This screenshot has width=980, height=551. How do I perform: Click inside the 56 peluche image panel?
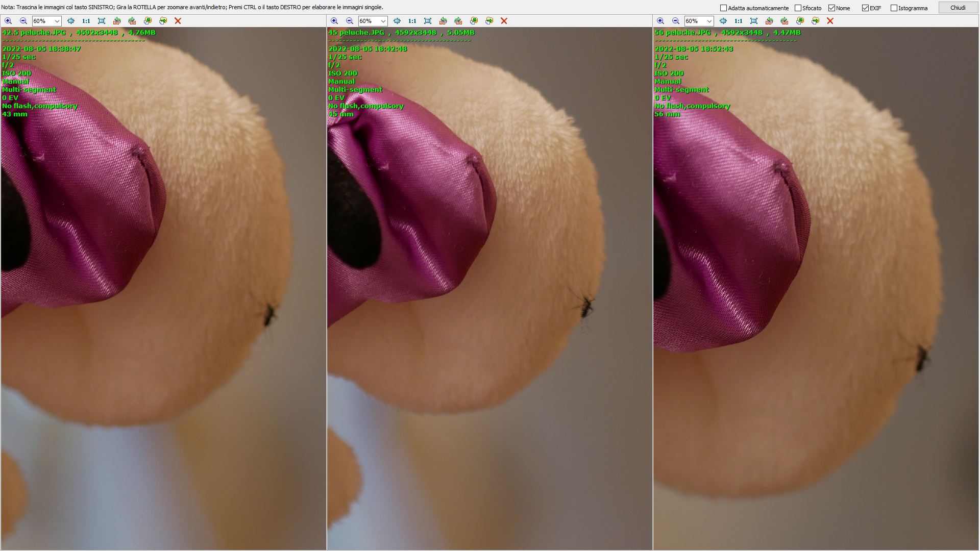pos(816,288)
